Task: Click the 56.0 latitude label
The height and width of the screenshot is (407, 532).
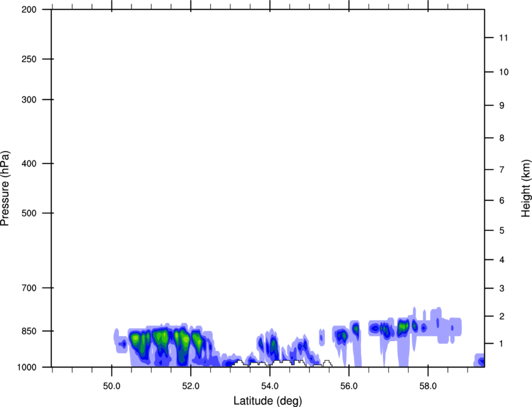Action: [349, 386]
